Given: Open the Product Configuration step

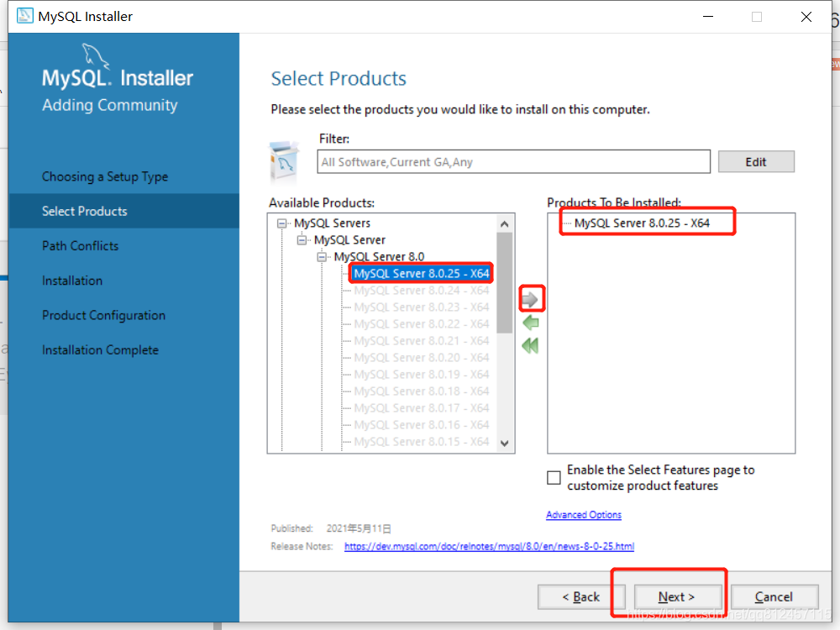Looking at the screenshot, I should click(104, 316).
